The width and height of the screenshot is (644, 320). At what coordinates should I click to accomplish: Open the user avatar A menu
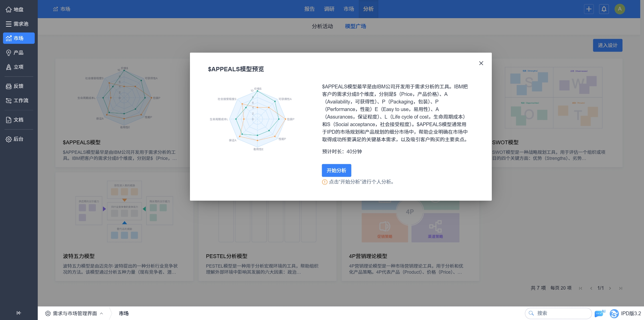[x=620, y=9]
